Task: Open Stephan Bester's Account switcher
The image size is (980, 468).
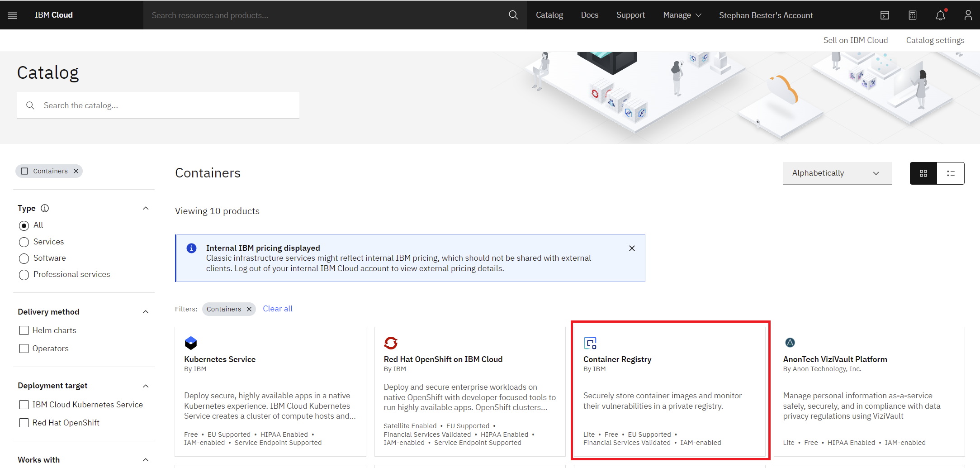Action: pos(766,15)
